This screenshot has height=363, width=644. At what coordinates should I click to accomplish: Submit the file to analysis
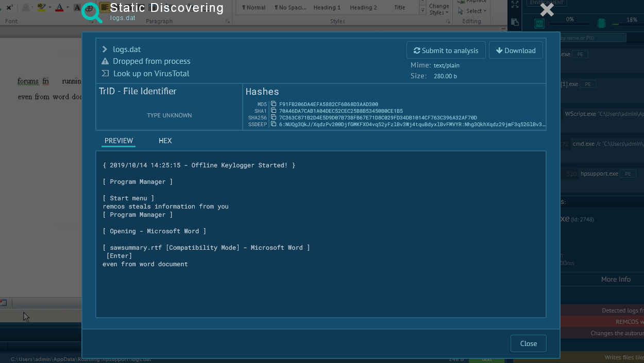(x=446, y=50)
